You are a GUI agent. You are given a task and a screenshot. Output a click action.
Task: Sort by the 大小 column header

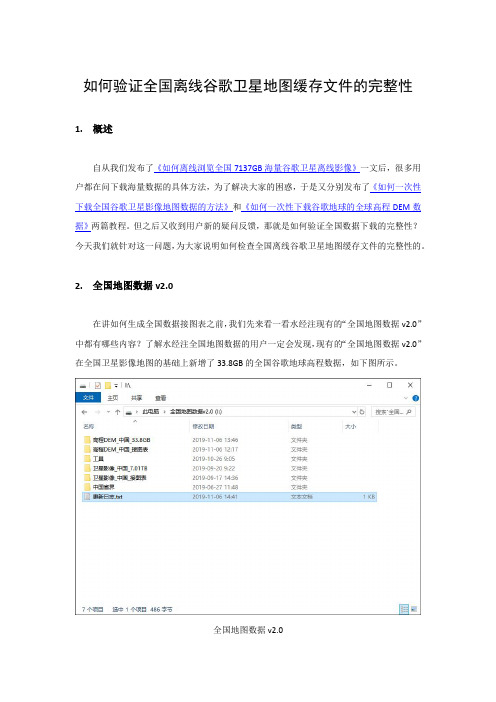click(351, 426)
